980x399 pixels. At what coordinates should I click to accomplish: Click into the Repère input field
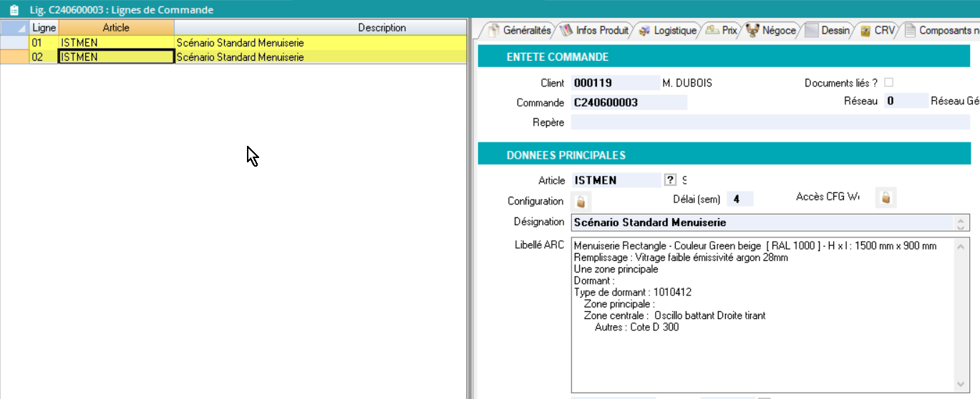pyautogui.click(x=770, y=122)
